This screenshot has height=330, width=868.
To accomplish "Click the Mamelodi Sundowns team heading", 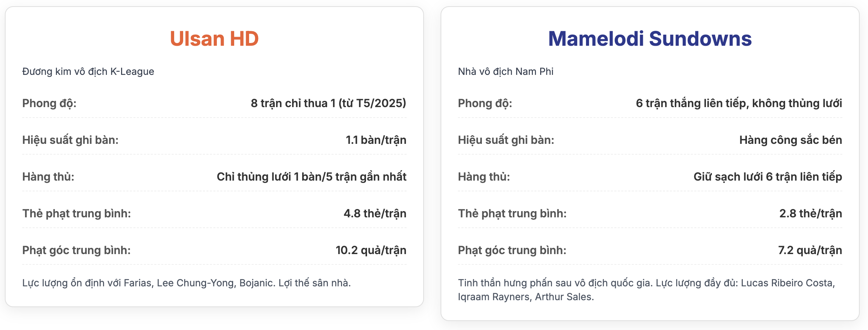I will coord(650,38).
